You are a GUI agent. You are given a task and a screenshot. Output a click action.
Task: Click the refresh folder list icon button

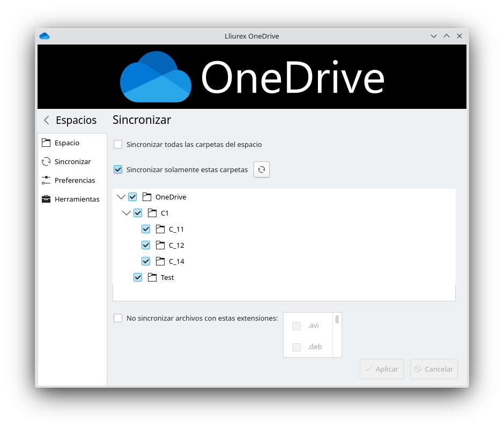(262, 169)
